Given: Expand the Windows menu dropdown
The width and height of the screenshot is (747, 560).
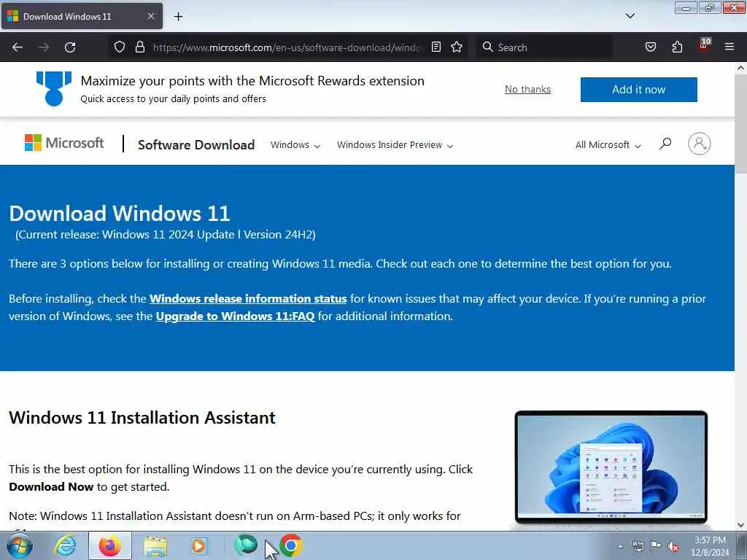Looking at the screenshot, I should (295, 145).
